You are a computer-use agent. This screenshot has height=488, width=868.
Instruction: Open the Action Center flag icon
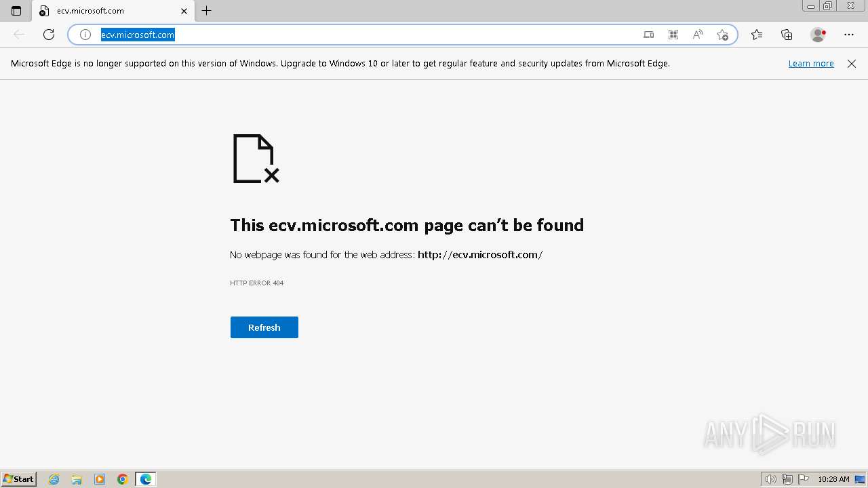[804, 479]
